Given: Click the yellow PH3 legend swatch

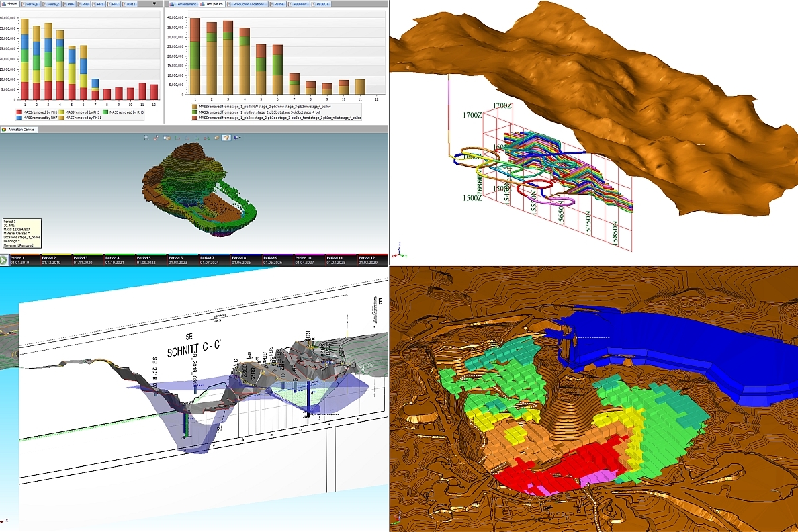Looking at the screenshot, I should (62, 112).
